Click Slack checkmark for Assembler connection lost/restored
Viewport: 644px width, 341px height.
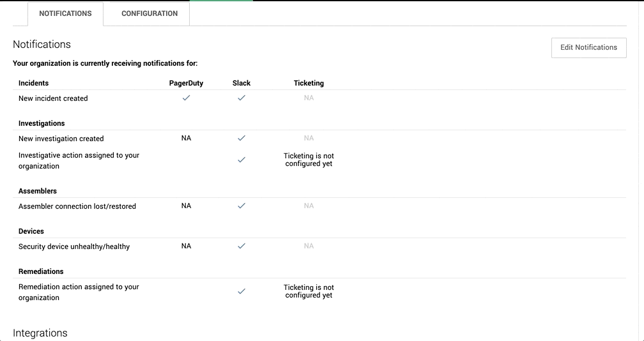[x=241, y=206]
